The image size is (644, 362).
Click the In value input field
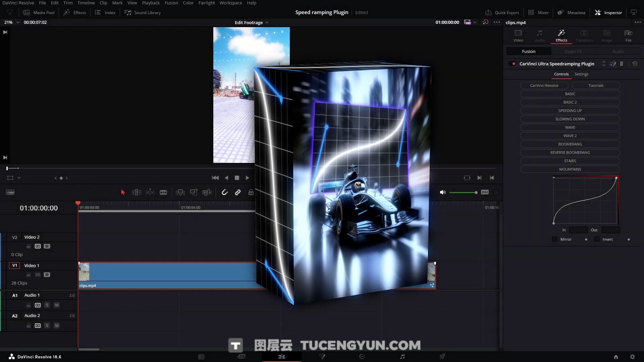(x=578, y=230)
